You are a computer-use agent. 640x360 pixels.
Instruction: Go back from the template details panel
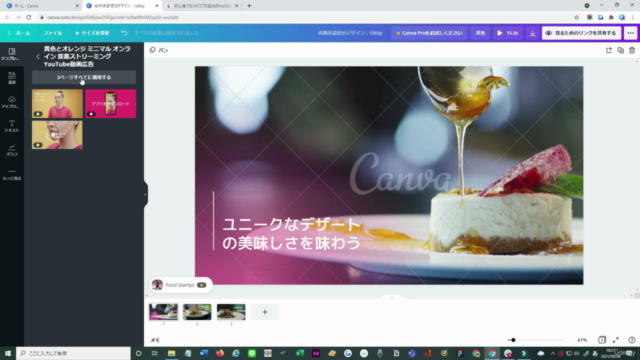coord(38,56)
